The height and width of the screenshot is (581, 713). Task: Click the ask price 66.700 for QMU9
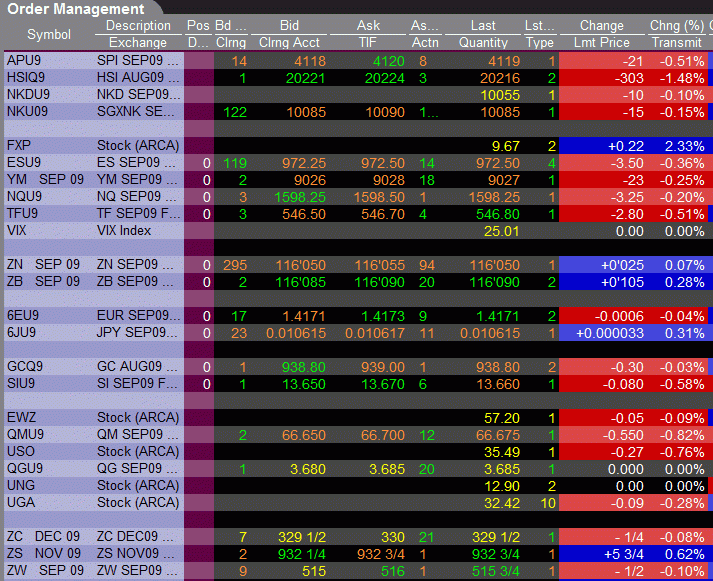(383, 435)
